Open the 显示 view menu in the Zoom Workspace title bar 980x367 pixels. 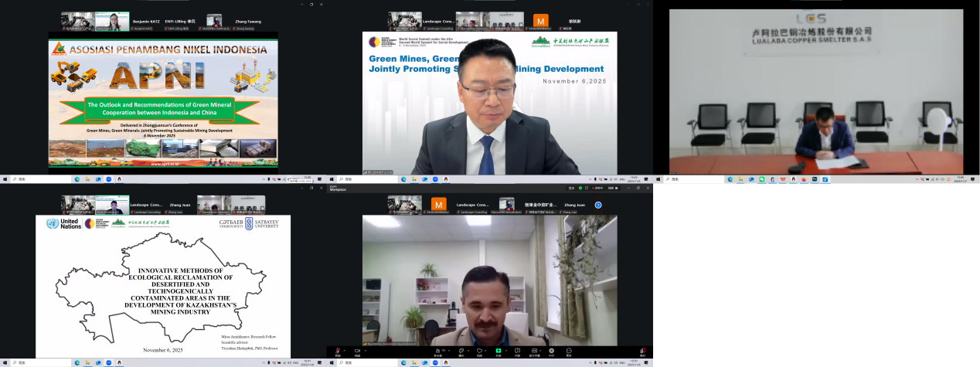[x=570, y=188]
